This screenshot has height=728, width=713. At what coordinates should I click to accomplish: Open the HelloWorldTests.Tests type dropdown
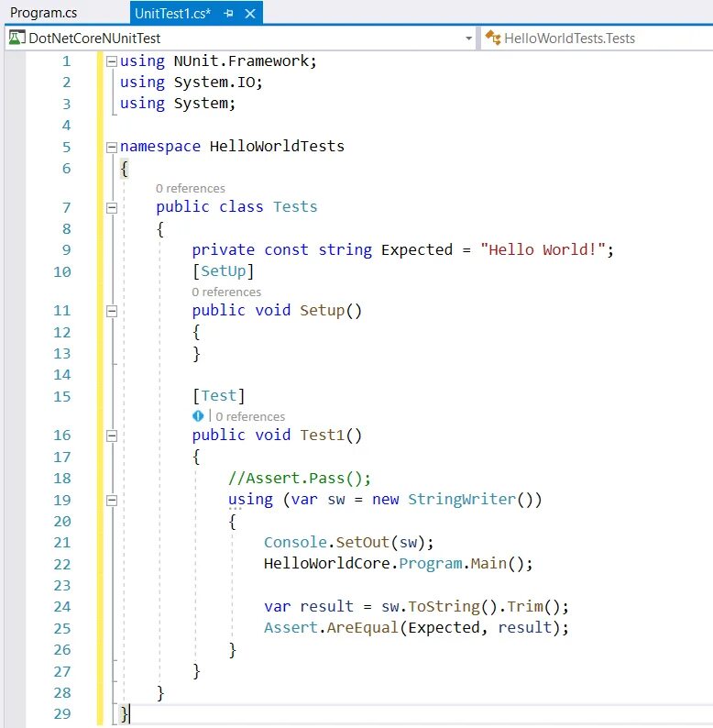click(x=598, y=39)
